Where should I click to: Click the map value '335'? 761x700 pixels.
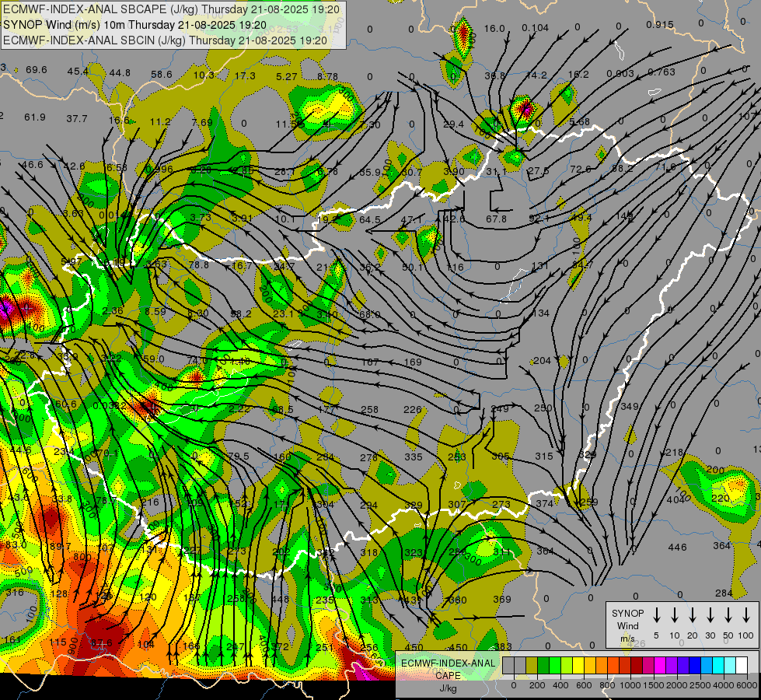tap(414, 457)
